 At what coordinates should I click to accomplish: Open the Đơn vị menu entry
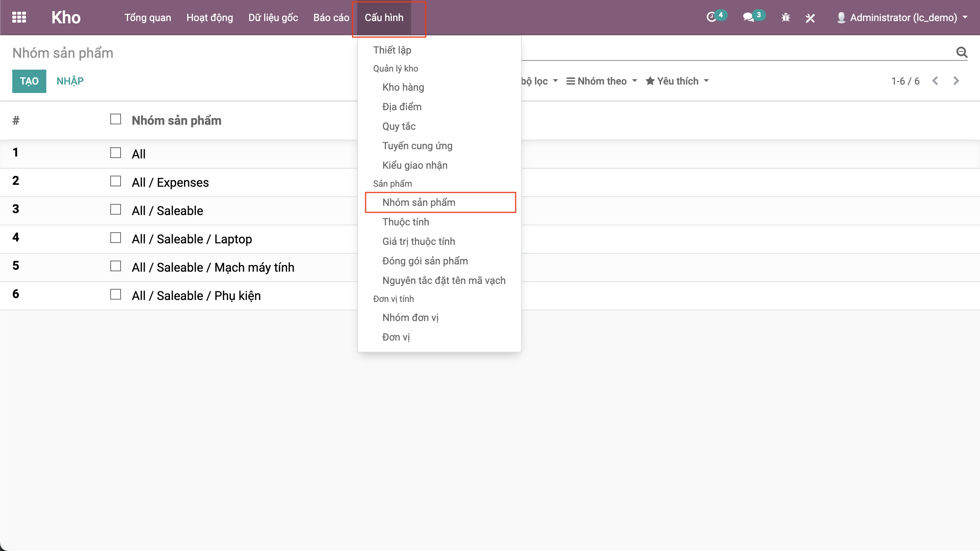tap(396, 337)
